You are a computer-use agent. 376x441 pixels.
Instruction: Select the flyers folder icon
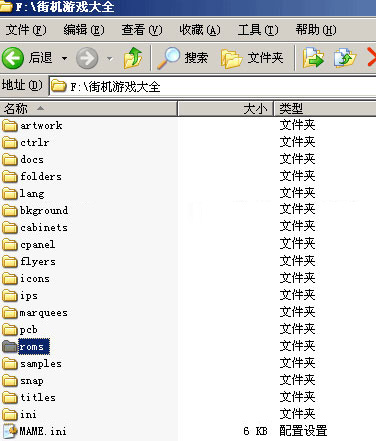pos(10,262)
